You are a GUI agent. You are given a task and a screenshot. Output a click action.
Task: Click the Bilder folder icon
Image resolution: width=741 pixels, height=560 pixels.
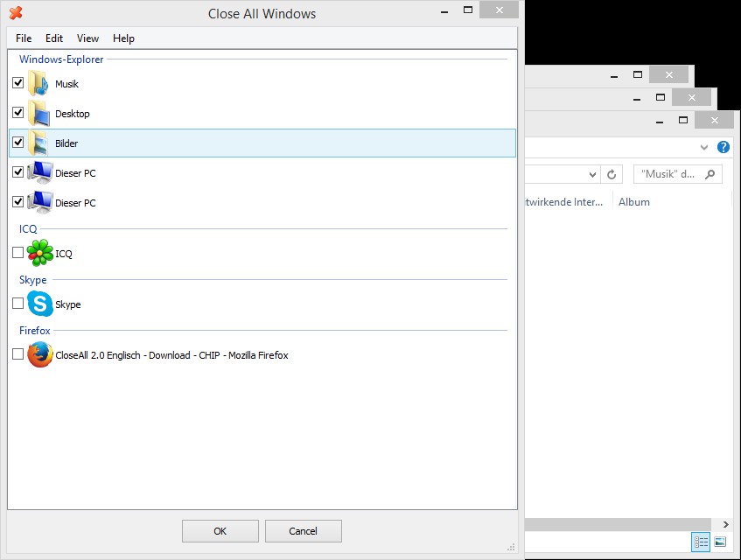38,143
